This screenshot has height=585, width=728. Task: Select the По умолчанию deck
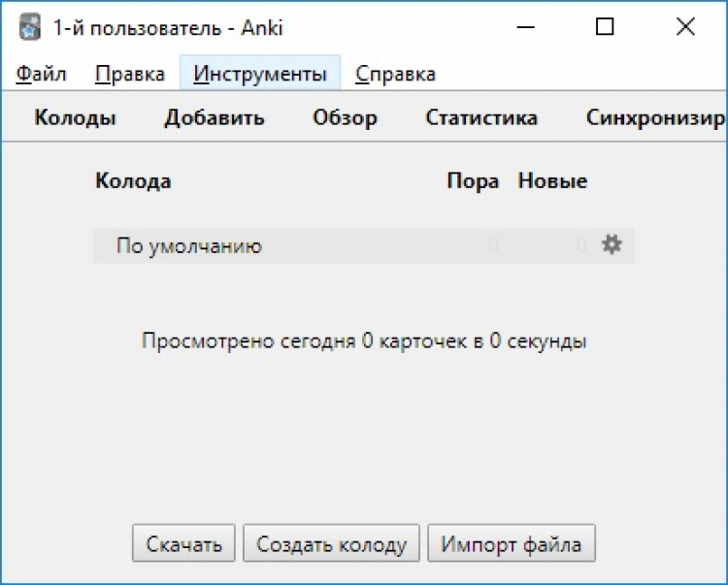pyautogui.click(x=189, y=246)
